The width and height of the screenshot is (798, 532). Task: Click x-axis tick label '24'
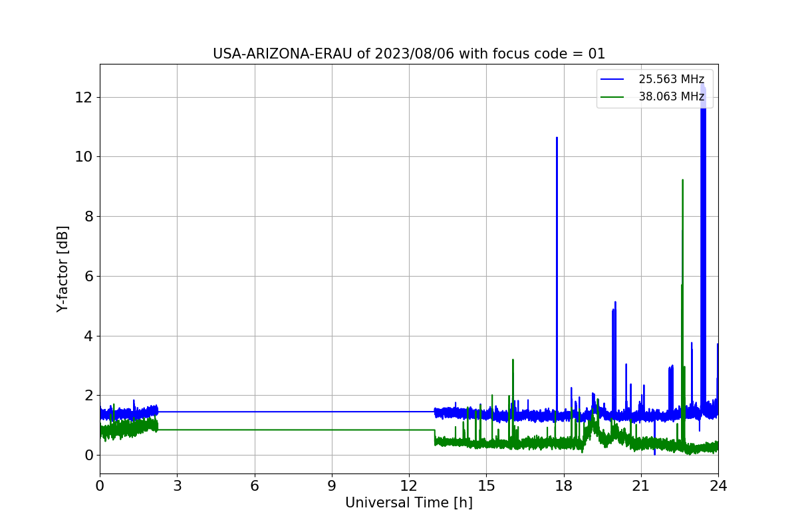click(x=718, y=485)
